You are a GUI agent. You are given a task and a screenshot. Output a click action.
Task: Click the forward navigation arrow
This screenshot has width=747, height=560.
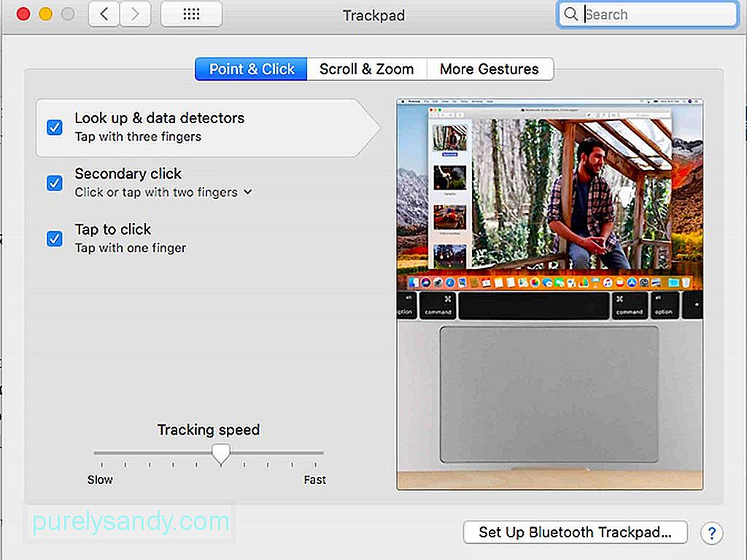135,15
